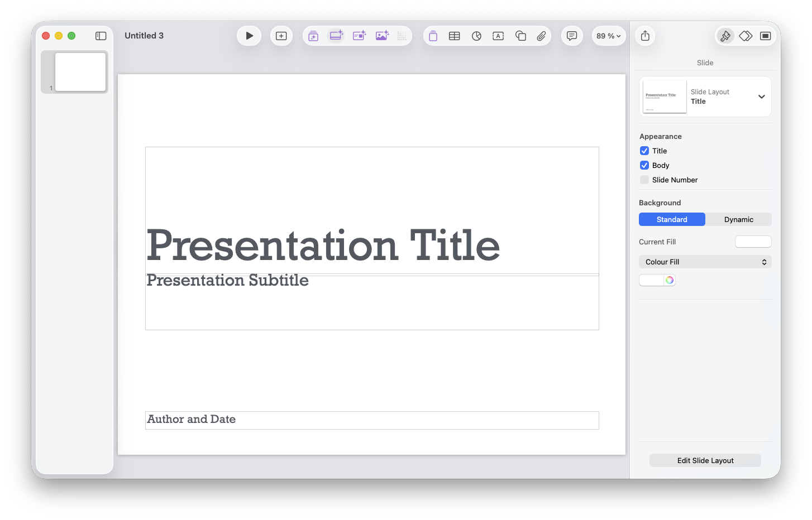Insert a shape

(x=520, y=36)
